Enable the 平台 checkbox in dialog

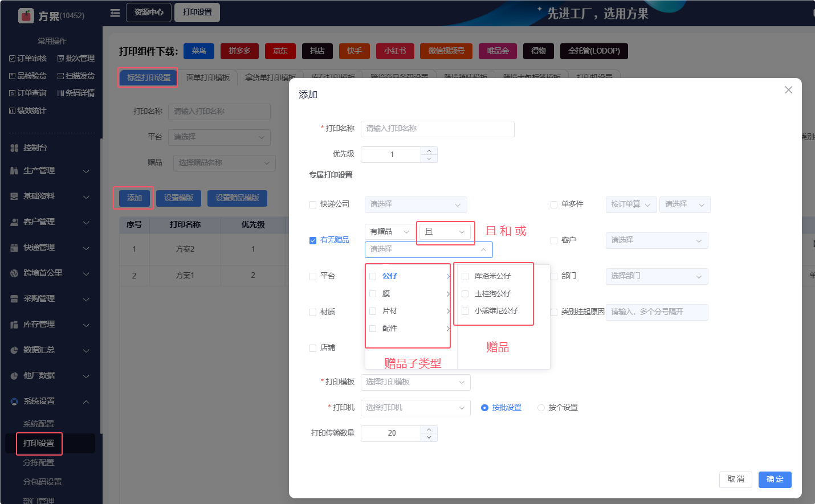pos(313,276)
